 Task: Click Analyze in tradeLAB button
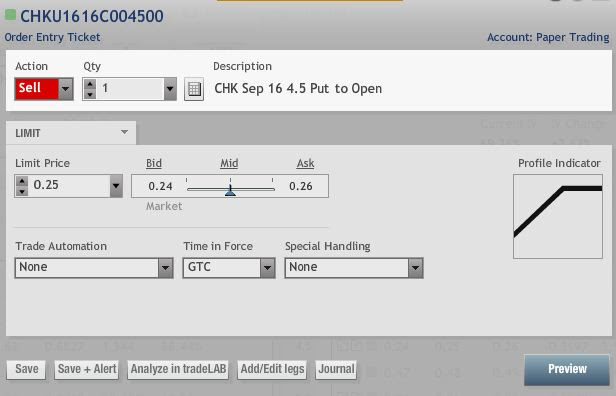[x=178, y=369]
